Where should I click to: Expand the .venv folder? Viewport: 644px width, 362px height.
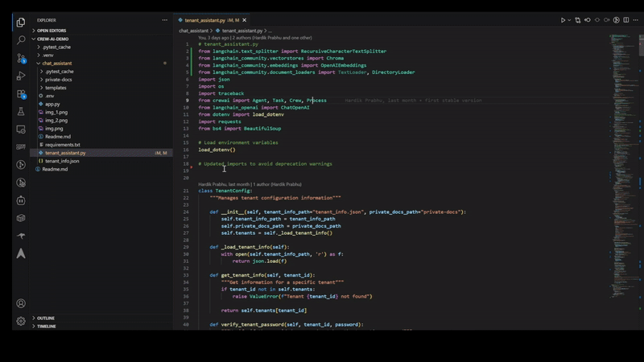[48, 55]
